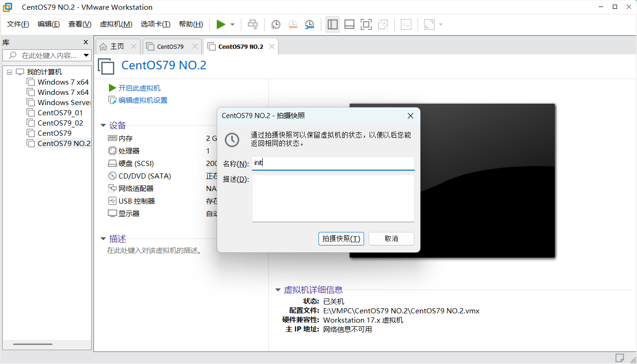Click the 拍摄快照(T) button
Viewport: 637px width, 364px height.
(341, 238)
